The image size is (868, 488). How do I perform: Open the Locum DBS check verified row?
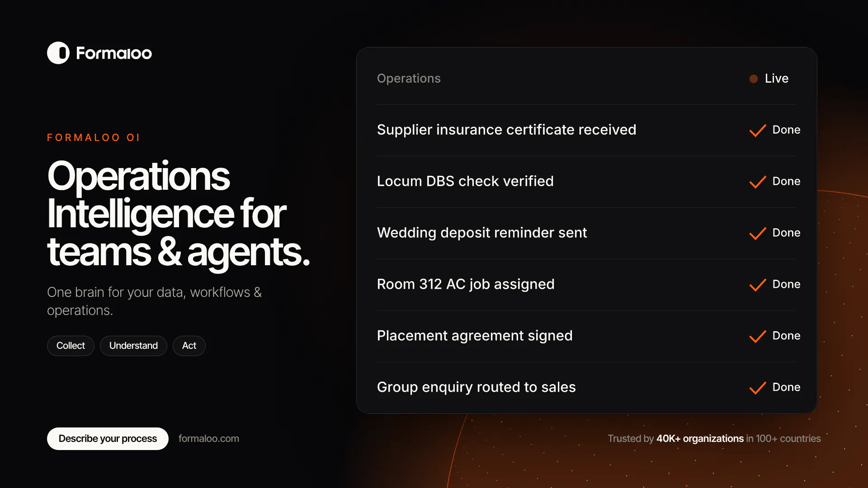pyautogui.click(x=587, y=182)
